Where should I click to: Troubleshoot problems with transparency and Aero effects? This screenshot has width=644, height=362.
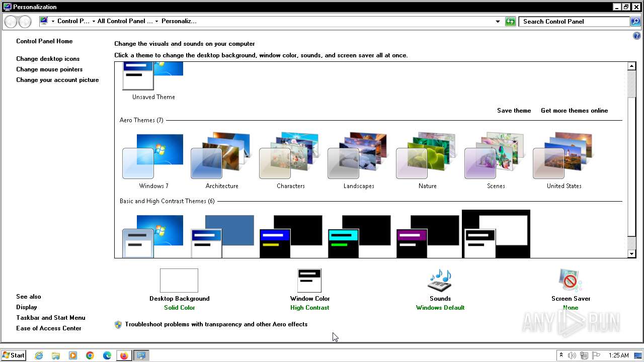pyautogui.click(x=216, y=324)
